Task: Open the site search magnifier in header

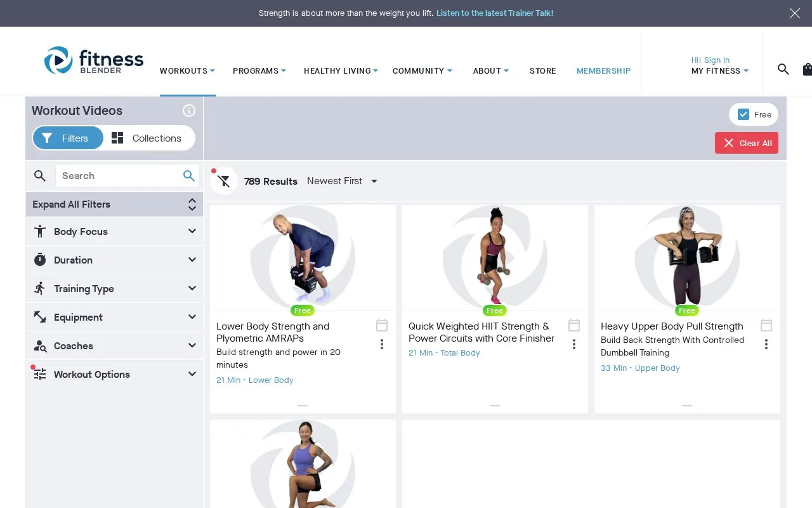Action: tap(783, 69)
